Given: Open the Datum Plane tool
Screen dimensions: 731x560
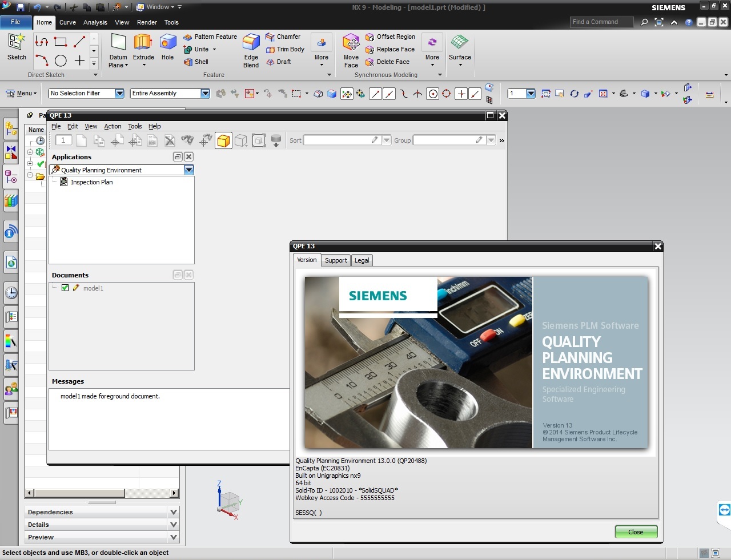Looking at the screenshot, I should (118, 50).
